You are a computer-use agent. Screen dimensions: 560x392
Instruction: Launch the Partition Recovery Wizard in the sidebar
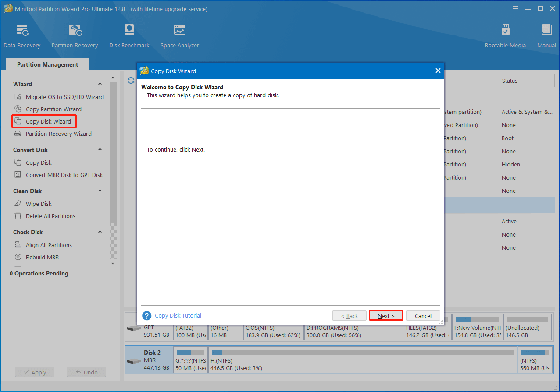click(59, 134)
